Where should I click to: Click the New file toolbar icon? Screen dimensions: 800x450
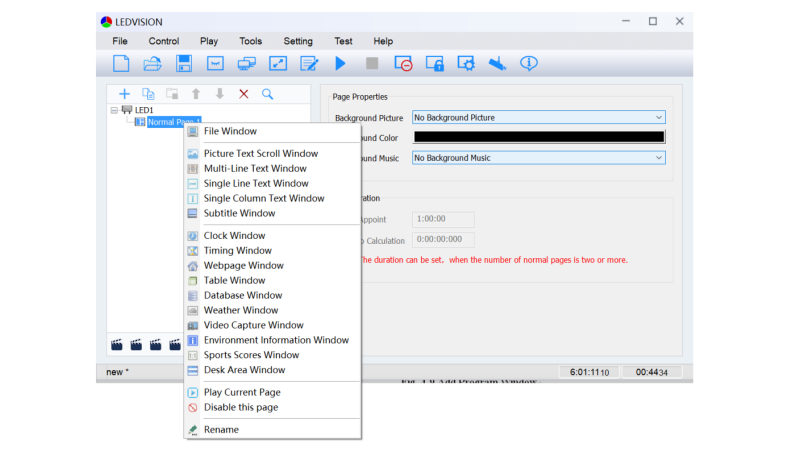point(121,63)
